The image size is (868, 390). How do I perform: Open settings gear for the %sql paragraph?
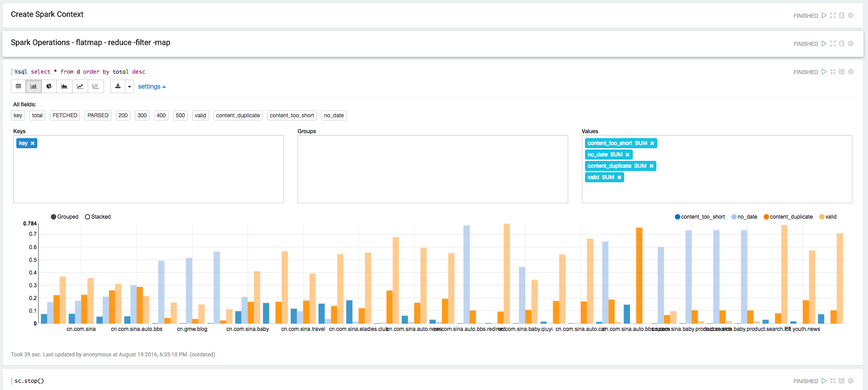click(851, 72)
